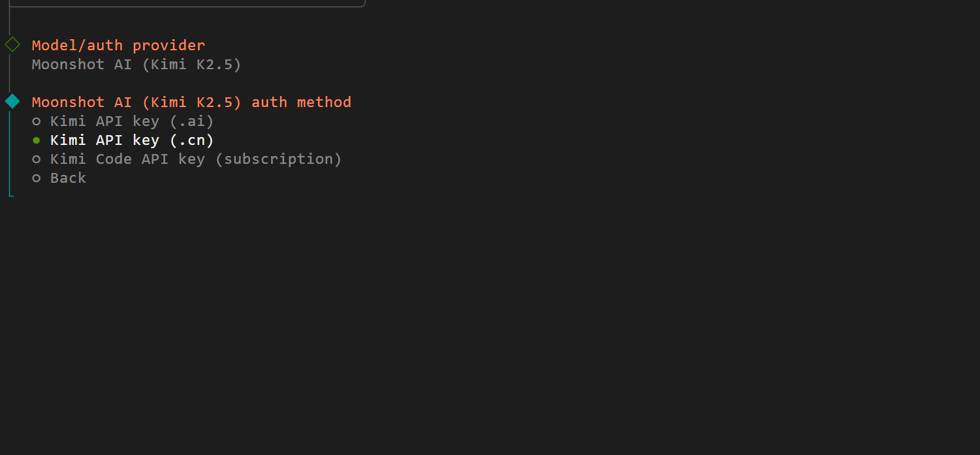Select the radio circle for Kimi API key (.ai)

(x=37, y=121)
